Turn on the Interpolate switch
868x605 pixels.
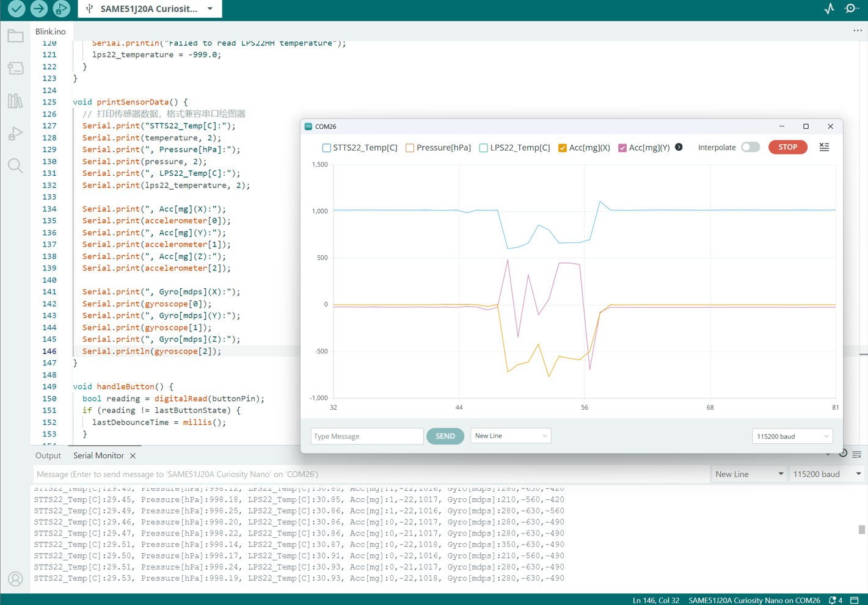(751, 147)
